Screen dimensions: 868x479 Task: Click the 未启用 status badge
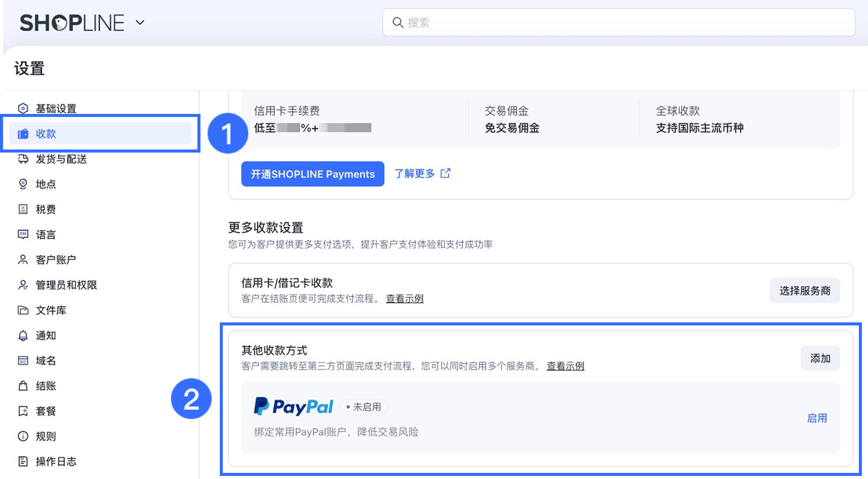point(364,407)
